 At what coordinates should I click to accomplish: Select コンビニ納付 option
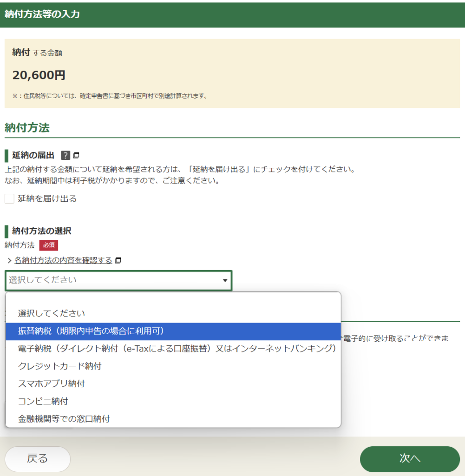[x=173, y=402]
